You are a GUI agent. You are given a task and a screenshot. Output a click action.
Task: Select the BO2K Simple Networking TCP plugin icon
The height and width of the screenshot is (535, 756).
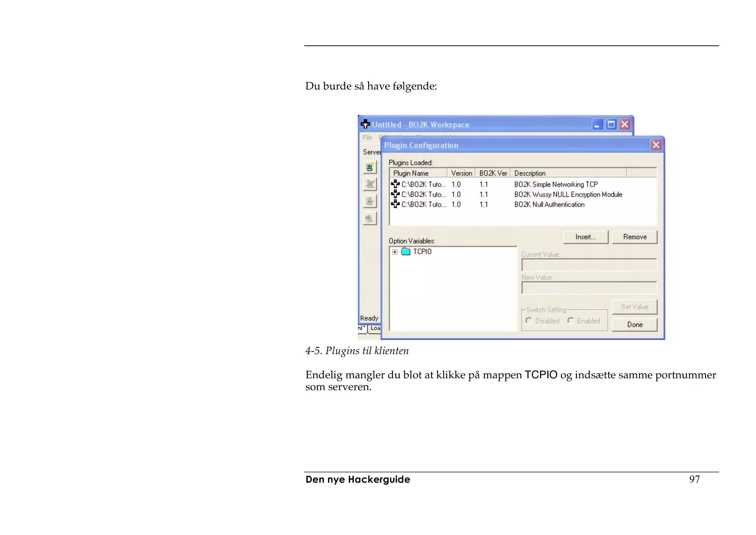pyautogui.click(x=395, y=184)
